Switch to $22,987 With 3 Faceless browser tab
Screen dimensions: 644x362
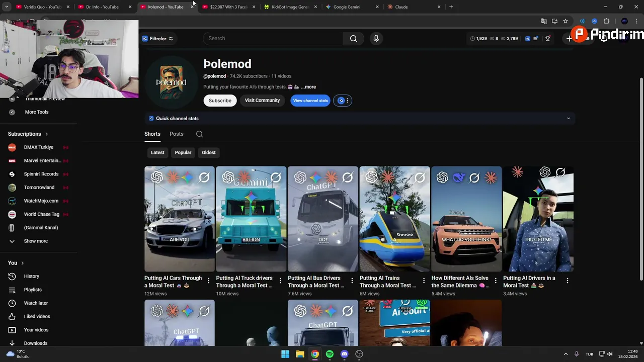pyautogui.click(x=228, y=7)
